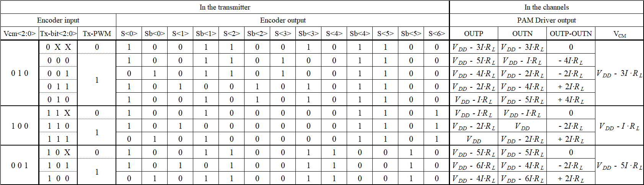Click the Sb<3> column header
Screen dimensions: 644x185
[308, 34]
